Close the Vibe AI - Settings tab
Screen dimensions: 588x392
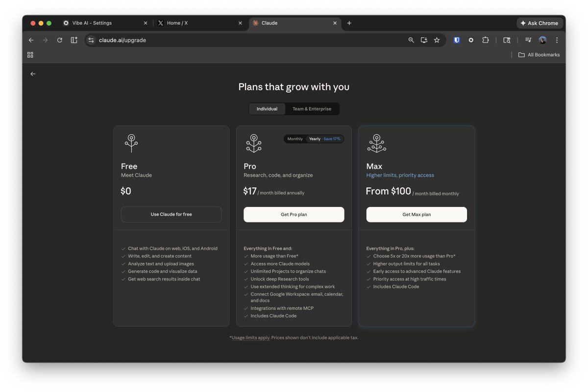(x=145, y=23)
